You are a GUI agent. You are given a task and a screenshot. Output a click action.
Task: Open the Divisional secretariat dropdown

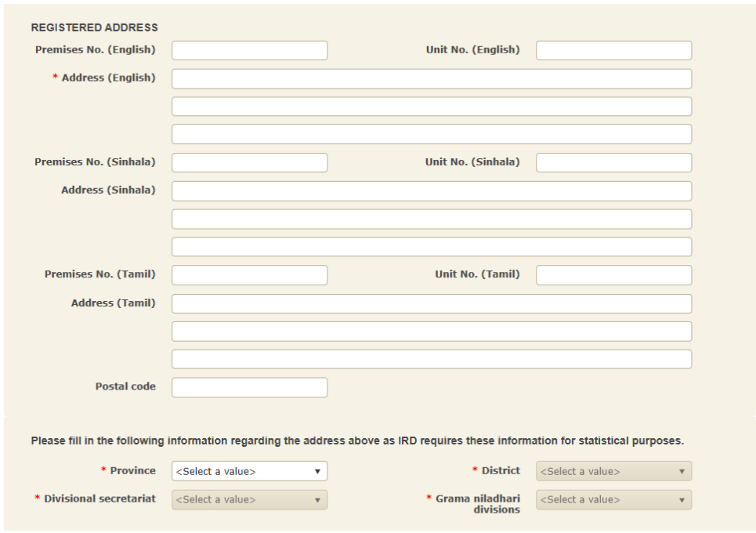[249, 499]
